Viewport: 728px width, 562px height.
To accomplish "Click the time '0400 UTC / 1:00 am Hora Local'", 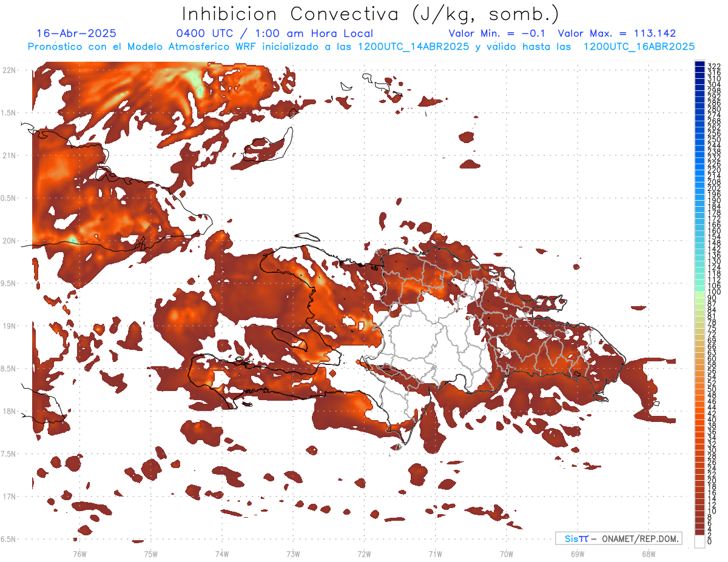I will pos(274,33).
